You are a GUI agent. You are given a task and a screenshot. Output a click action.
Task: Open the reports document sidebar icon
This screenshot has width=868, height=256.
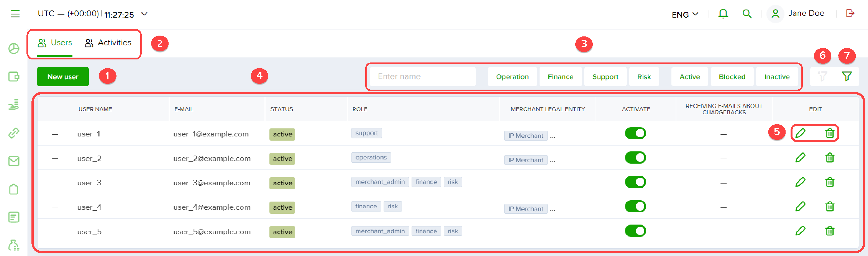click(x=14, y=217)
